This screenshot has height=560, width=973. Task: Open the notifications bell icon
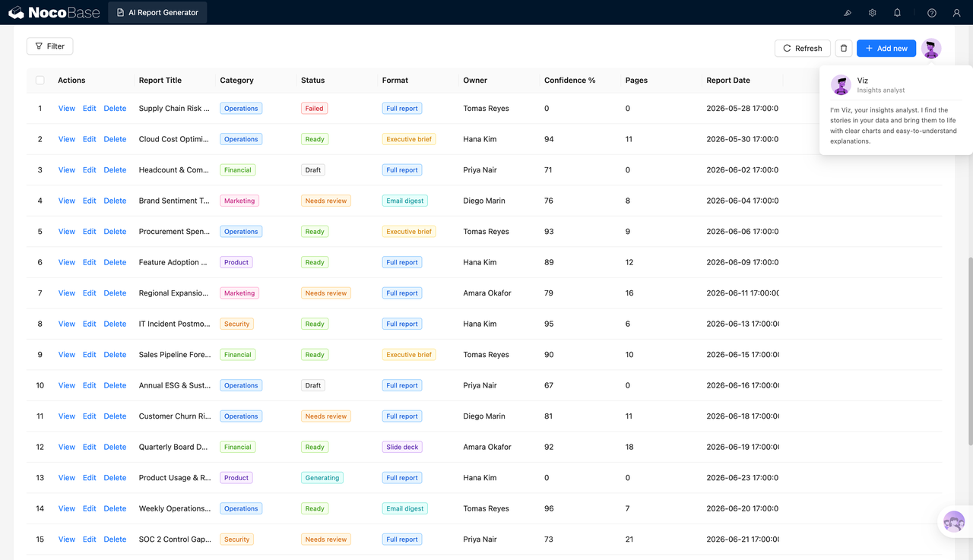coord(897,13)
